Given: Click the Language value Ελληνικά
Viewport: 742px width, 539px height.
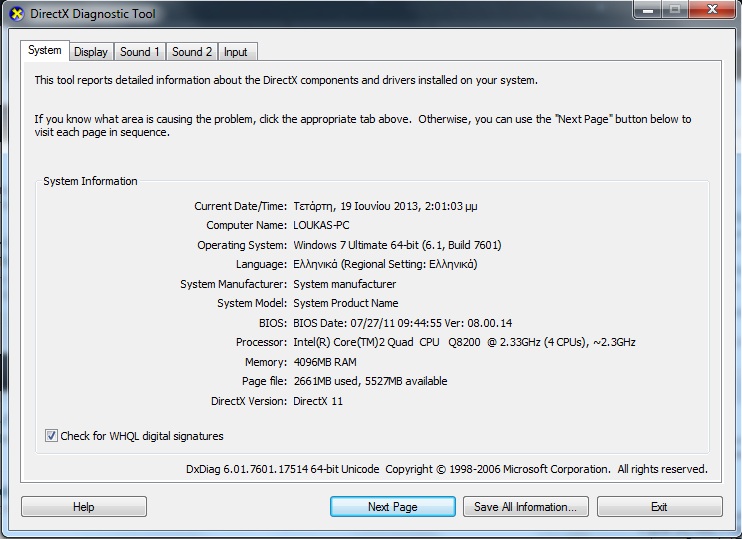Looking at the screenshot, I should click(385, 264).
